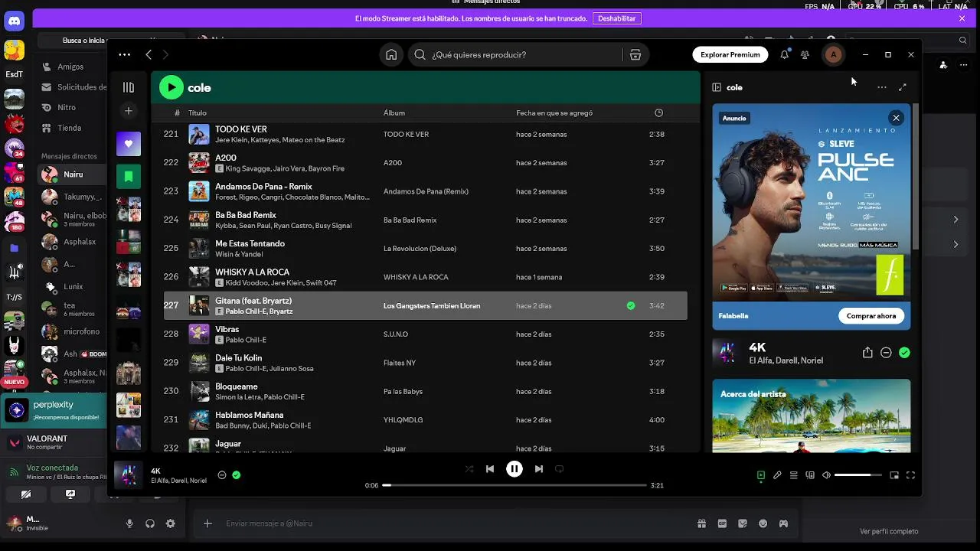Seek in song progress bar
This screenshot has height=551, width=980.
(514, 485)
